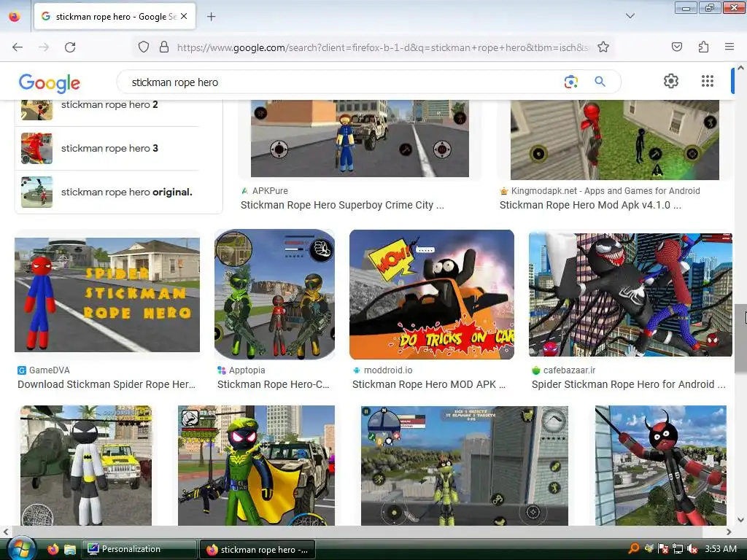Open the network tray icon
The width and height of the screenshot is (747, 560).
(x=678, y=549)
